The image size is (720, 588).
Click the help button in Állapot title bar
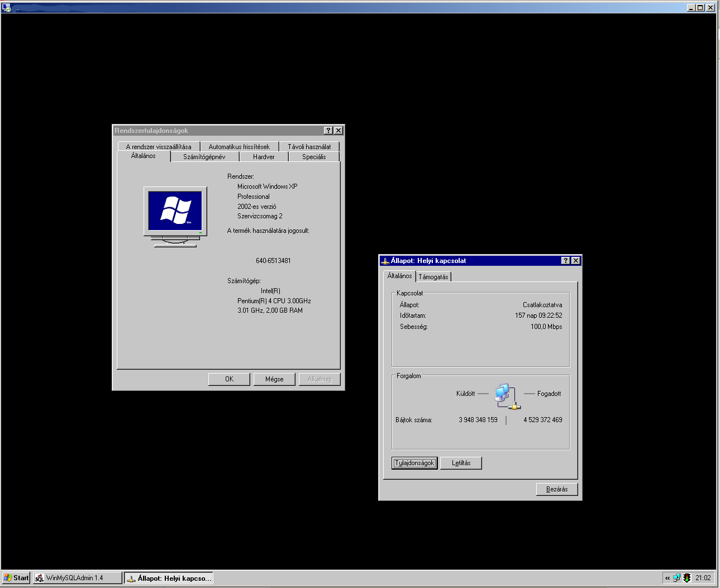pyautogui.click(x=566, y=261)
